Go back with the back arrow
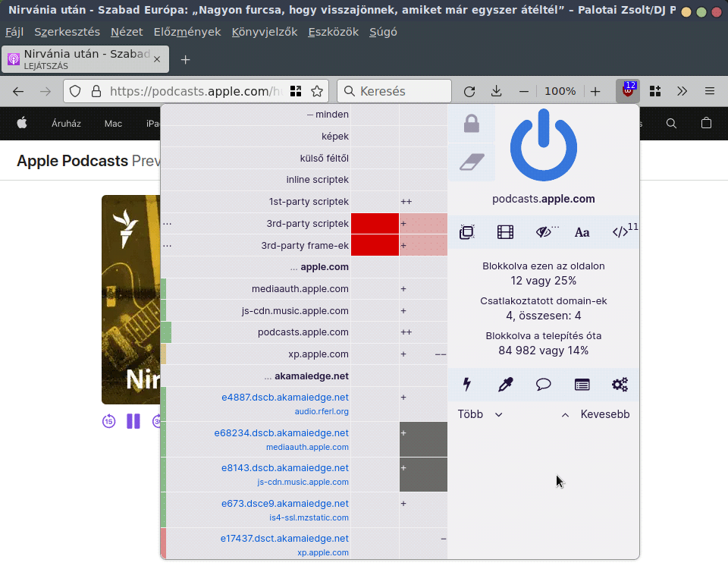The width and height of the screenshot is (728, 588). [18, 91]
